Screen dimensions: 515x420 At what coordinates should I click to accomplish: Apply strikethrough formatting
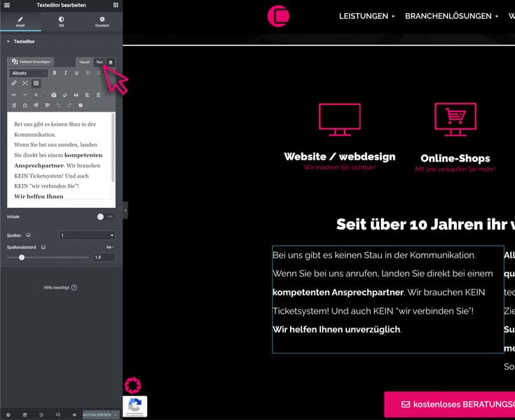tap(14, 95)
